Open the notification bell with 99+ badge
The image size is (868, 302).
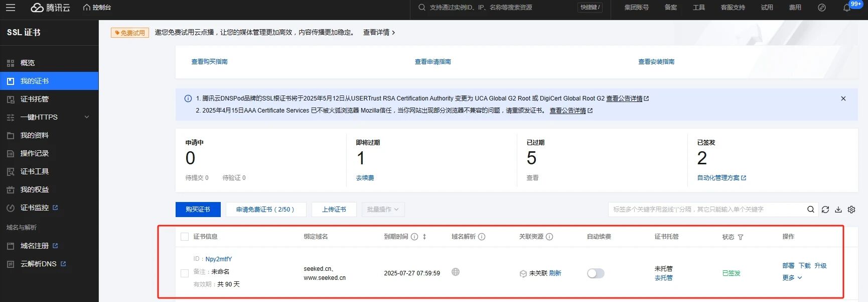[847, 8]
